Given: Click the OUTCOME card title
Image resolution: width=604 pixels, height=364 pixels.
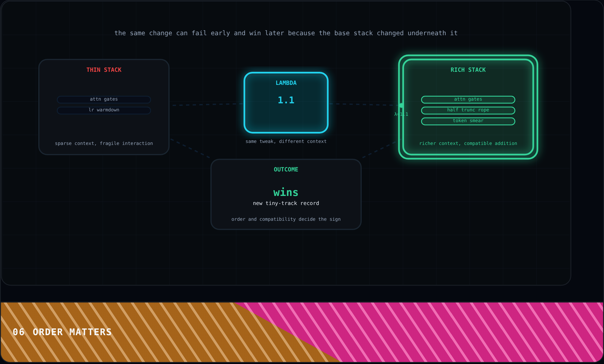Looking at the screenshot, I should [286, 169].
